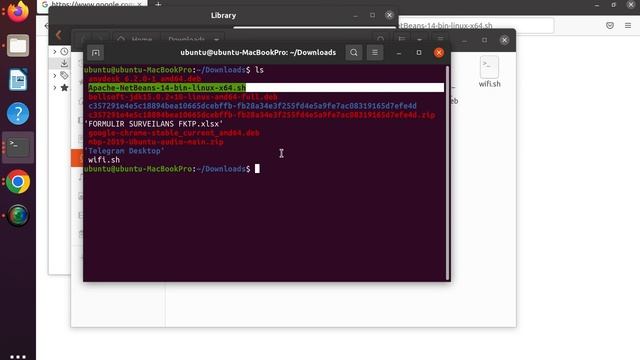Close the Terminal with orange button

pyautogui.click(x=439, y=53)
